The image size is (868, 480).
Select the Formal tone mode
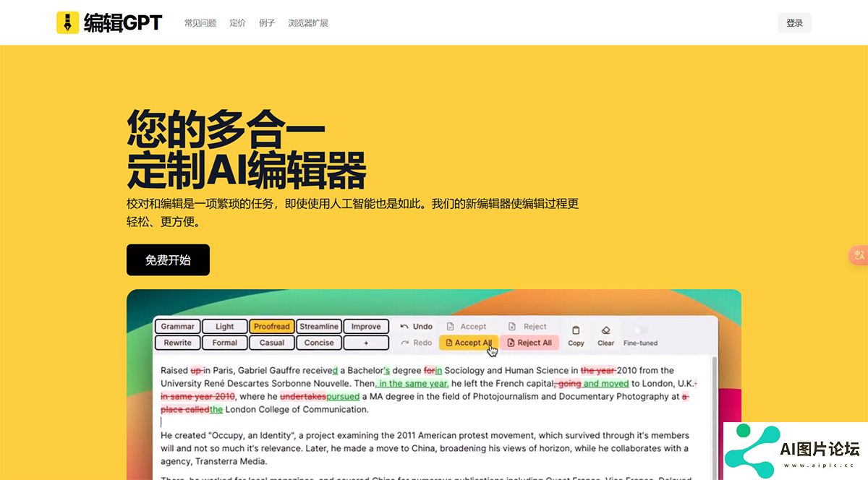(x=224, y=343)
